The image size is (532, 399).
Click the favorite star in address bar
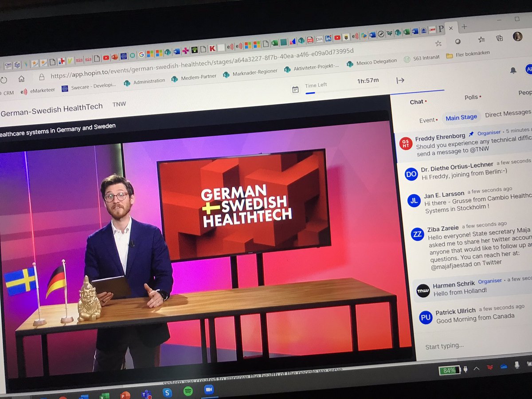pos(438,43)
